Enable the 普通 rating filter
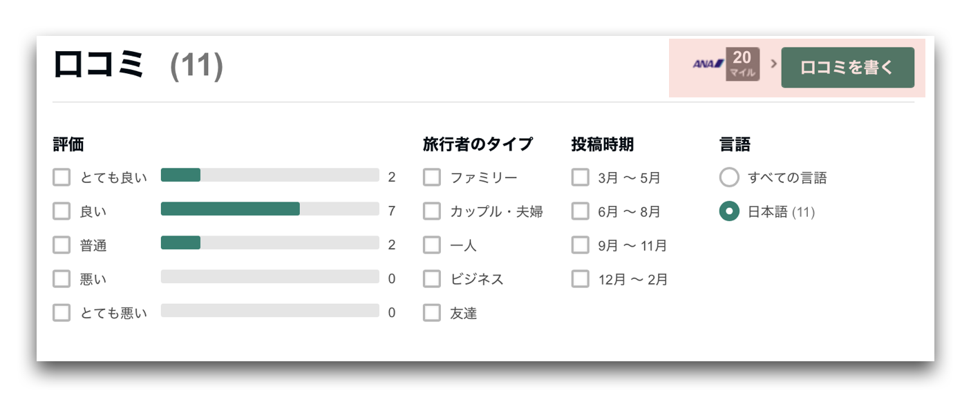Image resolution: width=980 pixels, height=402 pixels. tap(62, 245)
